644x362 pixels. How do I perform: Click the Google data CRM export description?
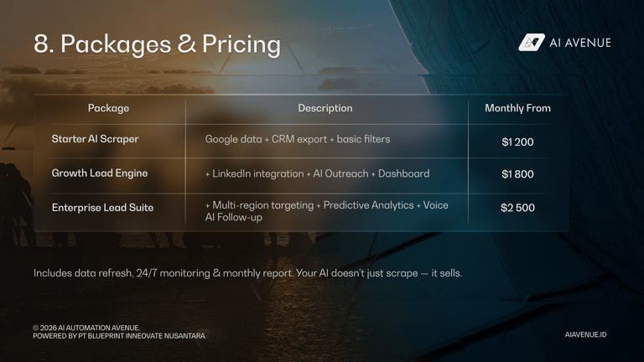[297, 139]
